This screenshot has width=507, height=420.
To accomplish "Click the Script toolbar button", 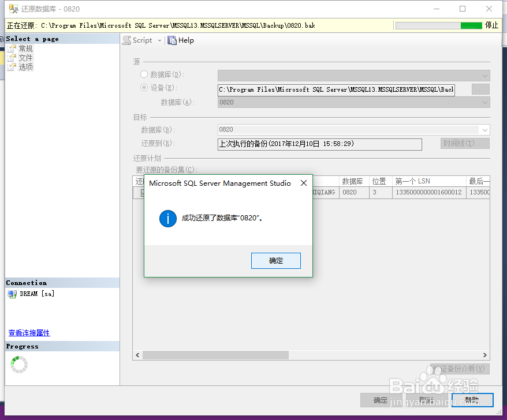I will 137,40.
